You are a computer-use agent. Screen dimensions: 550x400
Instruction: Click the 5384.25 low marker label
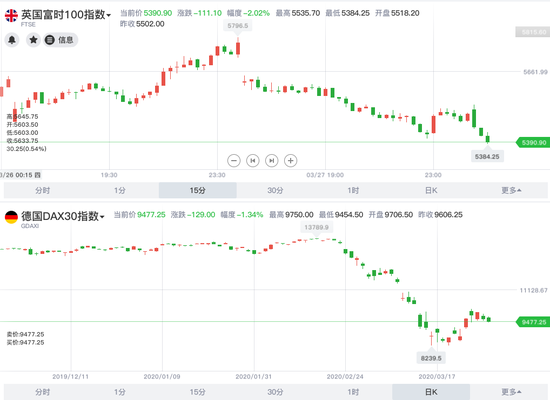[x=487, y=156]
